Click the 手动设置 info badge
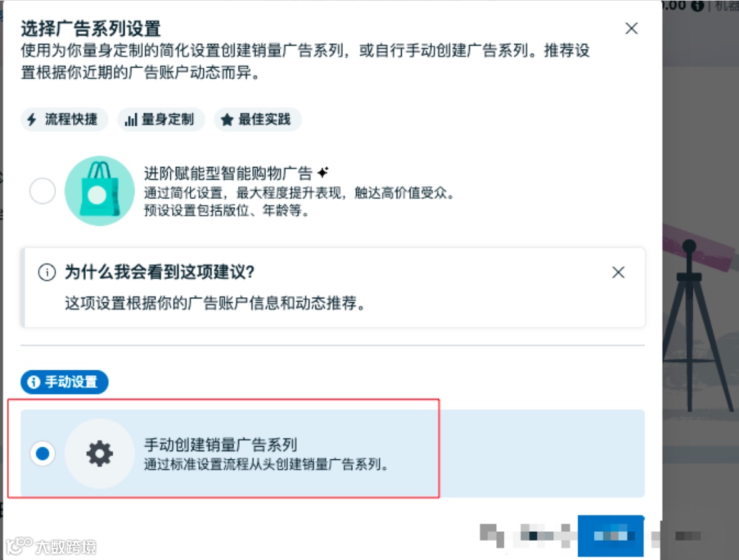This screenshot has height=560, width=739. tap(64, 382)
